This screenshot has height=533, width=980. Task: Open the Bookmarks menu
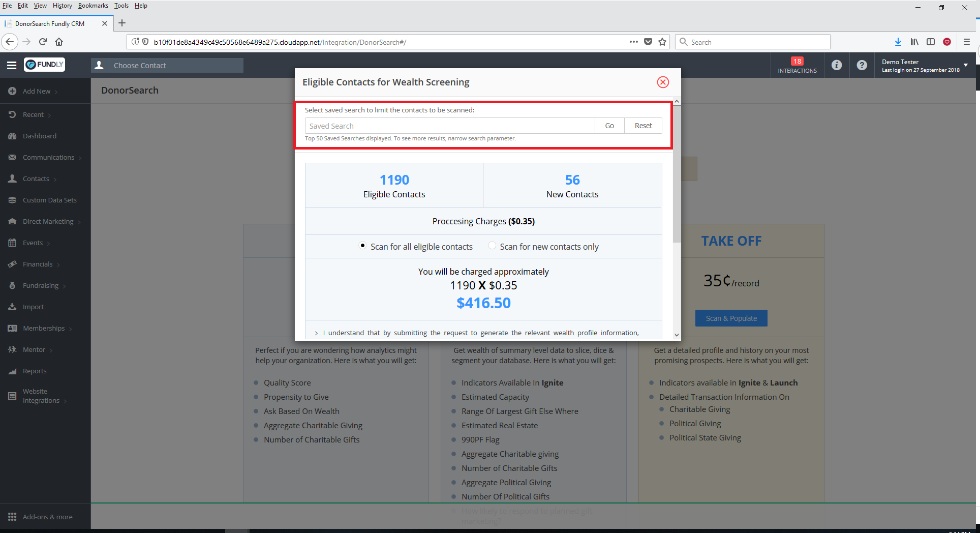pyautogui.click(x=93, y=6)
